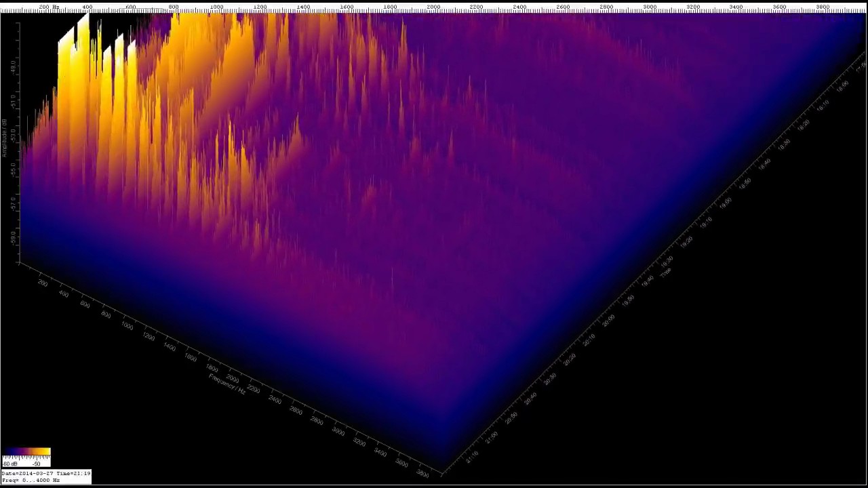This screenshot has width=868, height=488.
Task: Click the 1600 mark on the top frequency ruler
Action: 347,7
